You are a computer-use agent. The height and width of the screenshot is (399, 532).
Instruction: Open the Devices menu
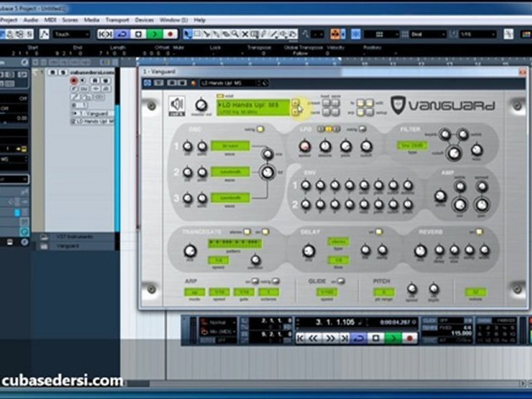point(144,20)
